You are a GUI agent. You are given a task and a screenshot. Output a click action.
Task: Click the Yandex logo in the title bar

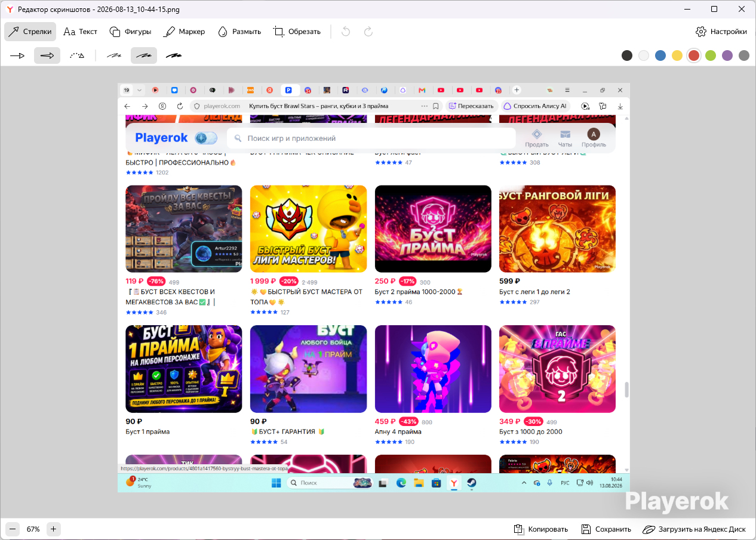point(10,10)
